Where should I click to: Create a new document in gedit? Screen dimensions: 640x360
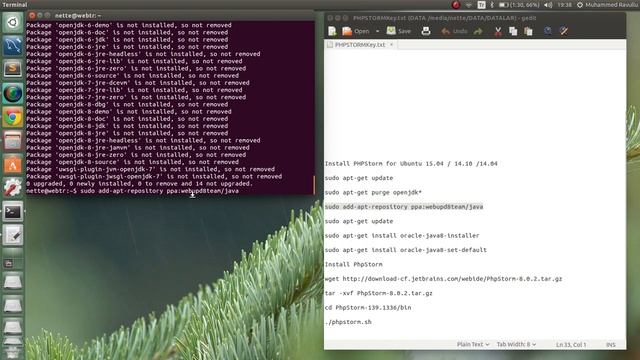pos(332,31)
